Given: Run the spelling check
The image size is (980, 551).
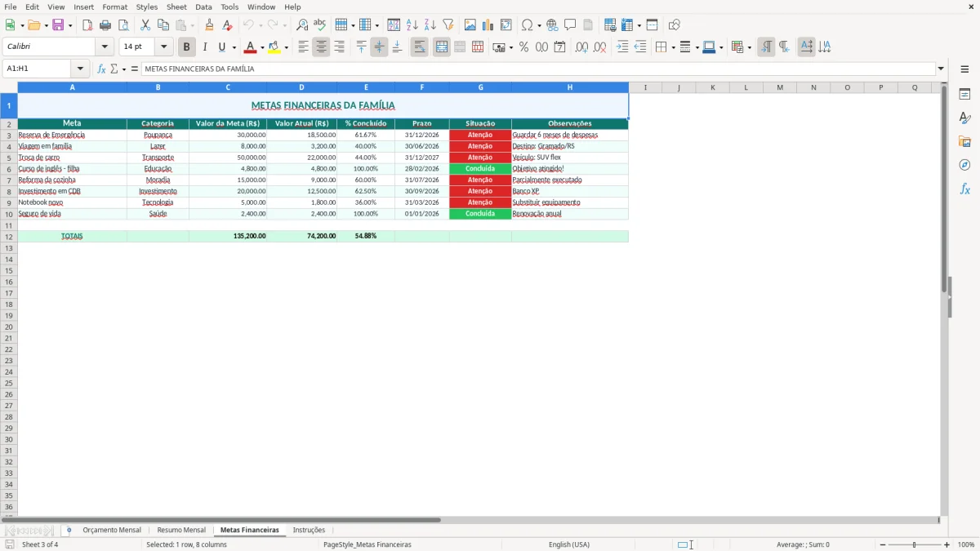Looking at the screenshot, I should tap(320, 25).
